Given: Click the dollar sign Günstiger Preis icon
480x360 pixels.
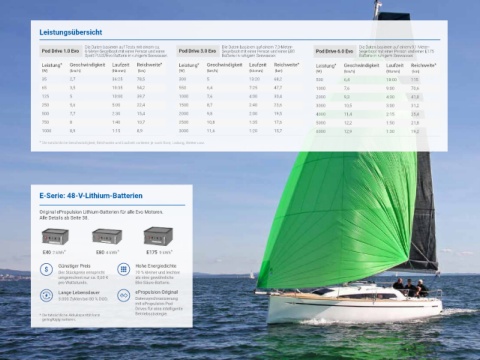Looking at the screenshot, I should [46, 269].
